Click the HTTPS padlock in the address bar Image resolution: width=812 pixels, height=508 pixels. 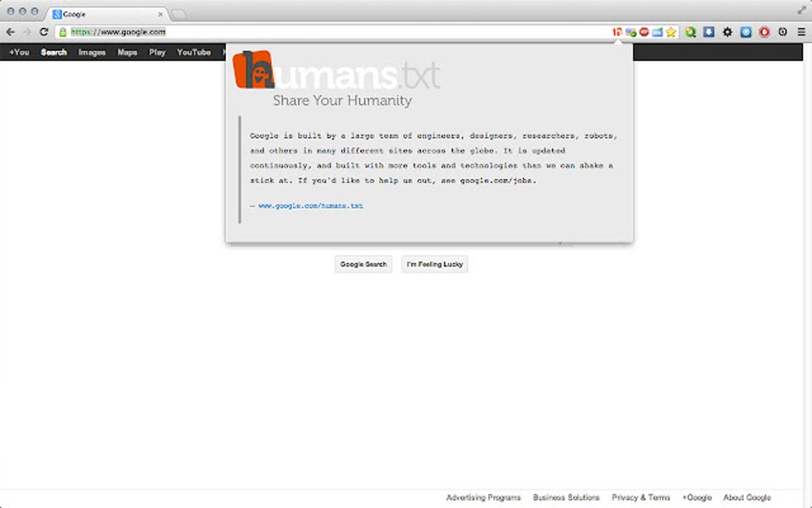coord(63,32)
